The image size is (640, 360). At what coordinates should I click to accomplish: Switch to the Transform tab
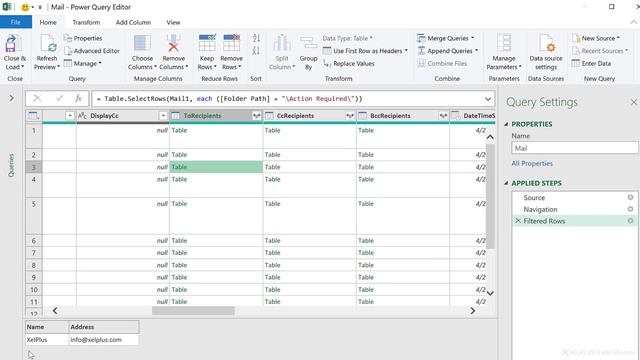coord(86,22)
